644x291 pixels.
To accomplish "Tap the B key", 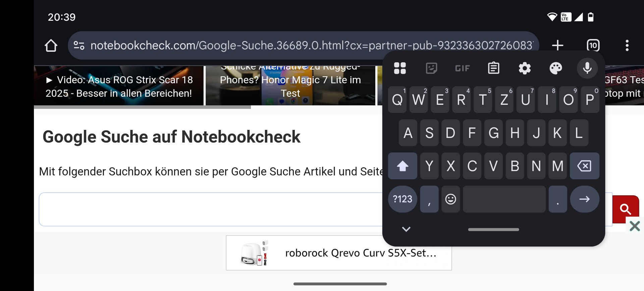I will click(515, 166).
